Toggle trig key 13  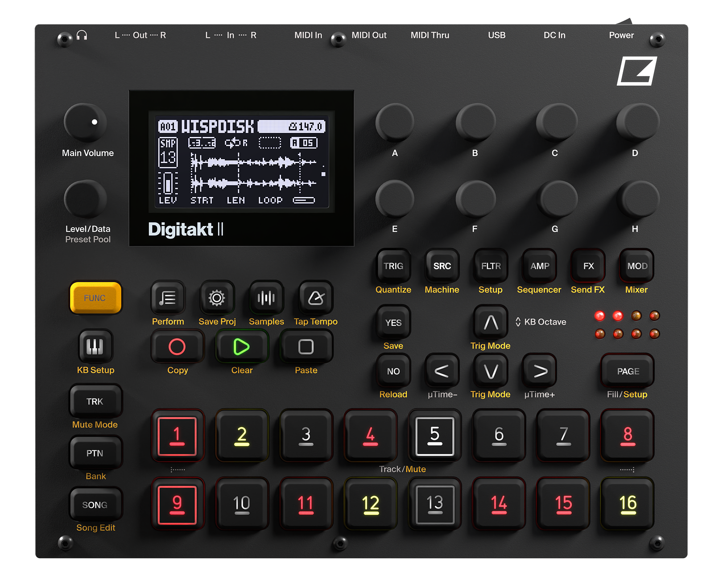(x=435, y=504)
